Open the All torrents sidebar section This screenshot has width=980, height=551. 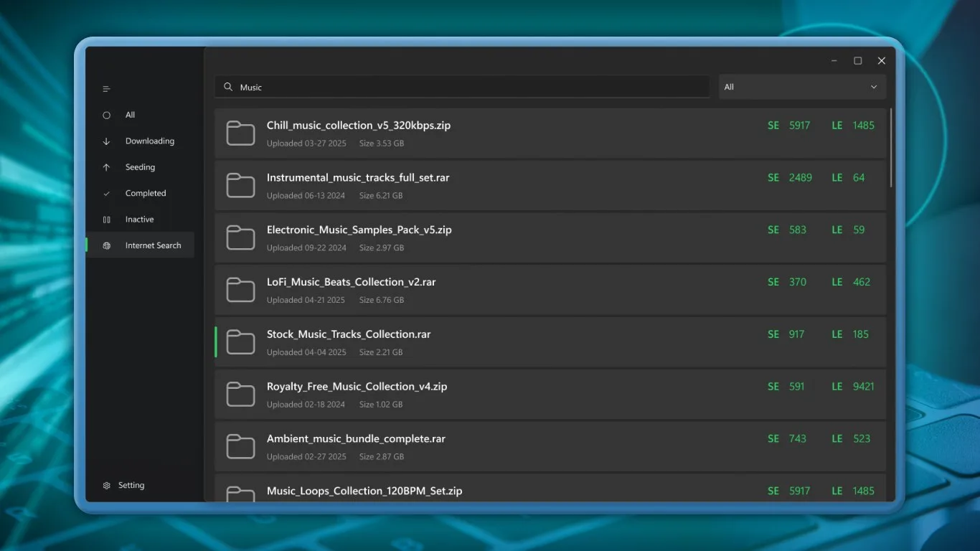(140, 115)
